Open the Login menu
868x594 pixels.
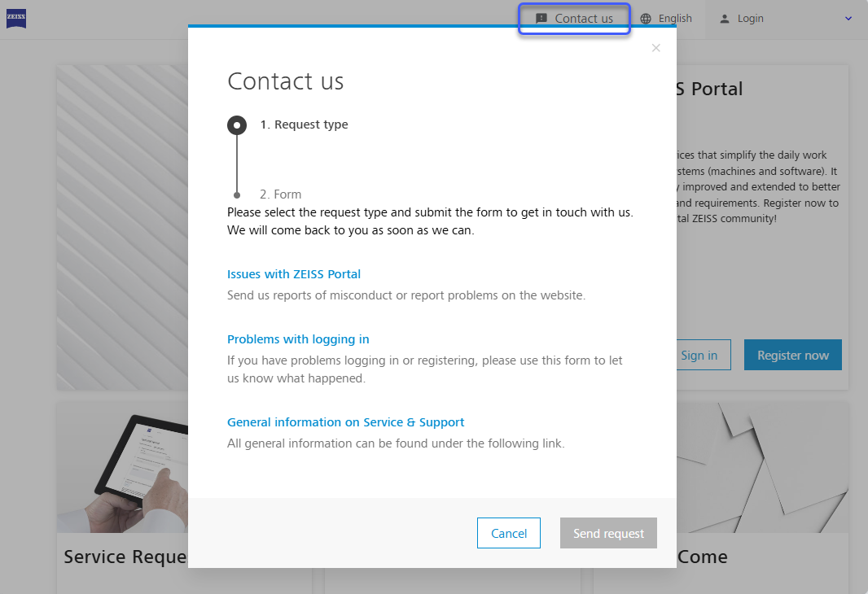pos(741,19)
